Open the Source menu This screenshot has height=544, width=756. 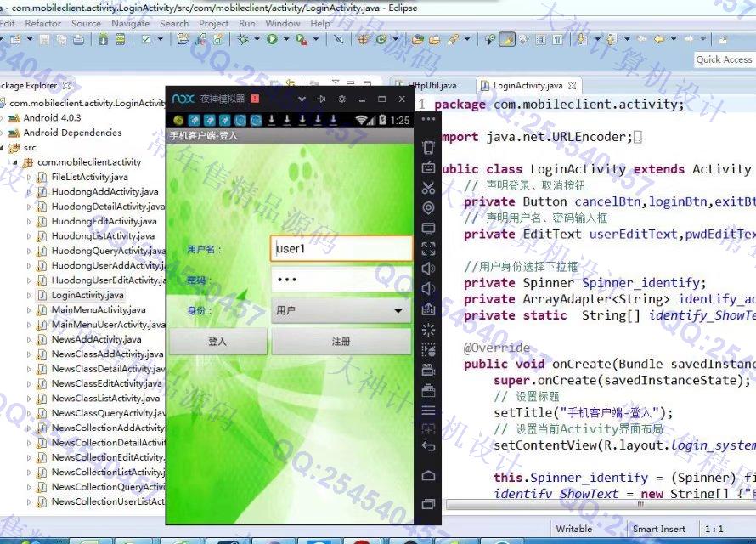pyautogui.click(x=86, y=23)
